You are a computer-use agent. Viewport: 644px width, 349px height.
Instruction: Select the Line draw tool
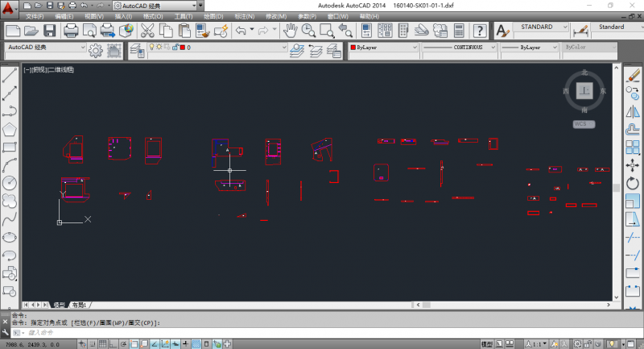tap(10, 75)
